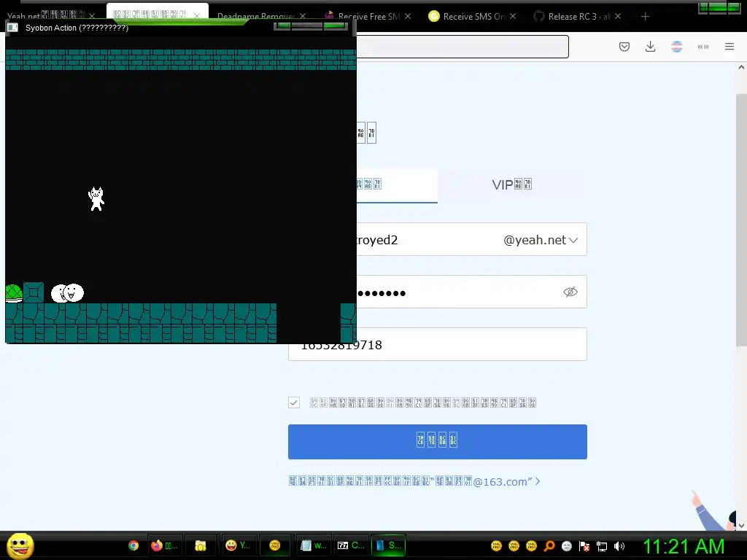Viewport: 747px width, 560px height.
Task: Click the green turtle shell in the game
Action: coord(13,293)
